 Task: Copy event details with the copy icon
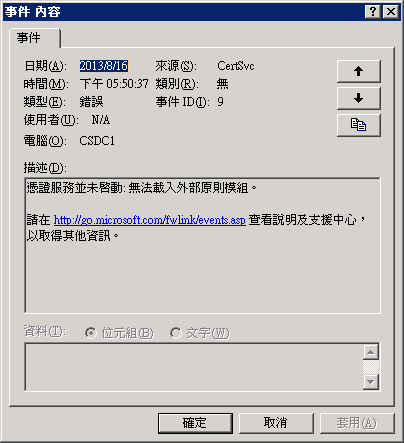tap(359, 125)
